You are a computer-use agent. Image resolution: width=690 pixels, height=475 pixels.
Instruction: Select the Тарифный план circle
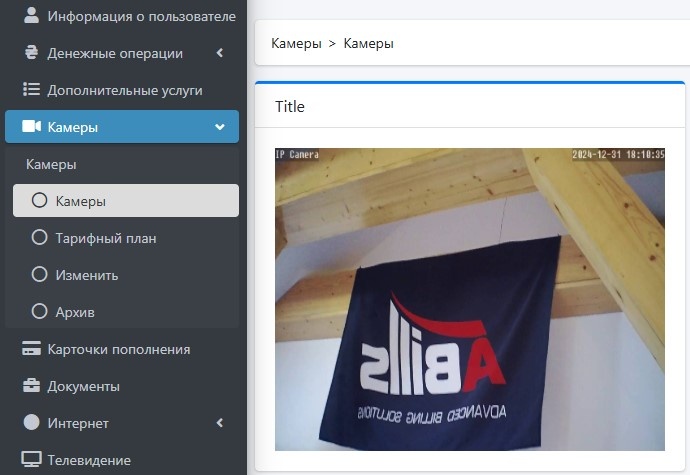39,237
